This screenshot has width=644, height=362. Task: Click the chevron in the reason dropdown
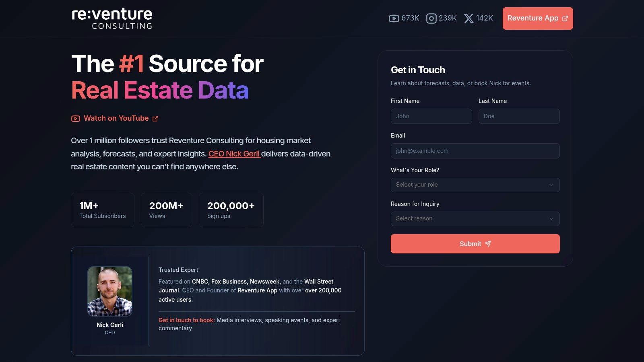click(x=551, y=219)
